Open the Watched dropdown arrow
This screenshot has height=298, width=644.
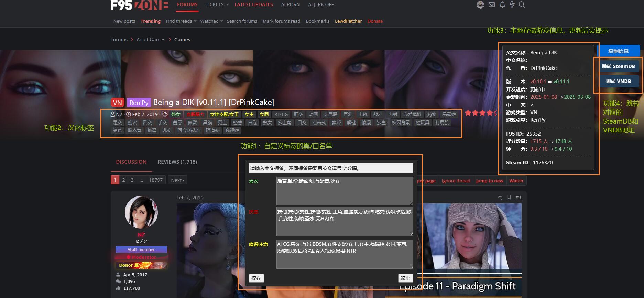click(x=222, y=21)
